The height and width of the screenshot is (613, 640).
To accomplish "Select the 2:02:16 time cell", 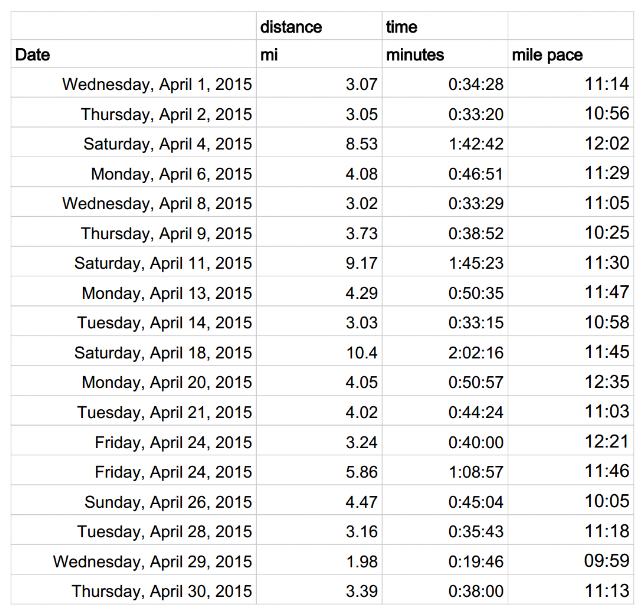I will point(445,351).
